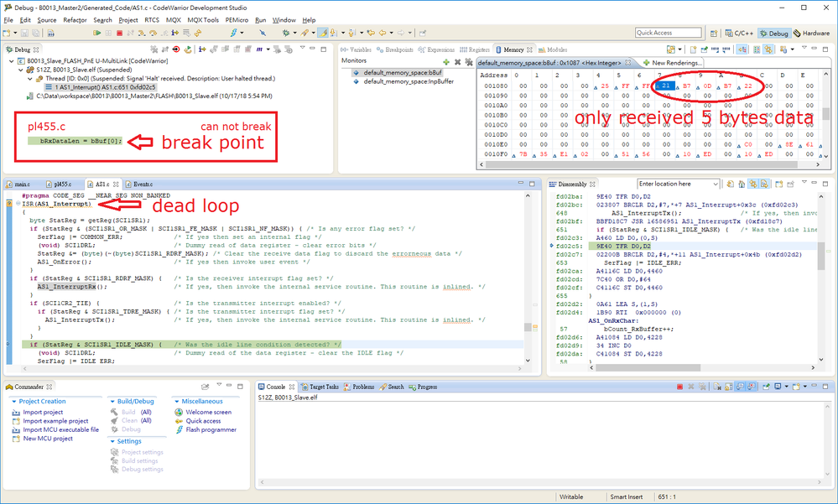The height and width of the screenshot is (504, 838).
Task: Remove all memory monitors icon
Action: [x=469, y=62]
